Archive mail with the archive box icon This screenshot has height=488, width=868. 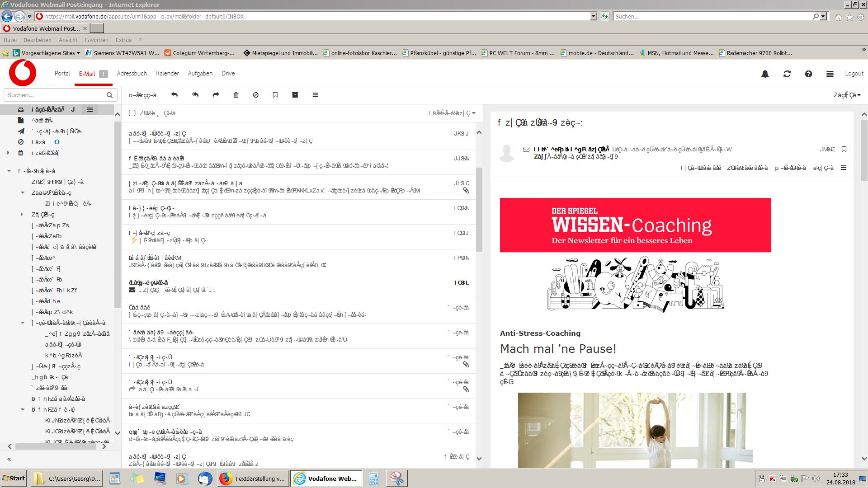pos(295,95)
